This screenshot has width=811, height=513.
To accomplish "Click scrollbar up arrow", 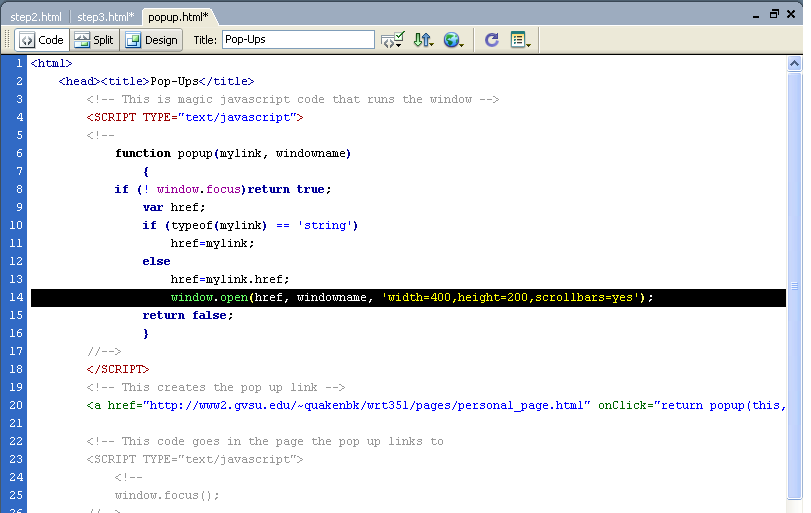I will coord(794,64).
